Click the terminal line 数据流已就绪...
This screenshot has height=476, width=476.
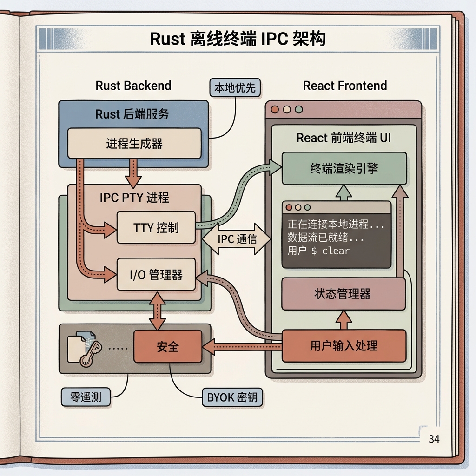point(325,238)
